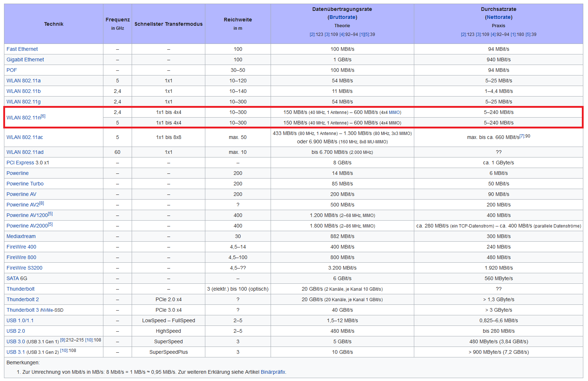Open the WLAN 802.11n link
This screenshot has width=588, height=381.
tap(24, 118)
